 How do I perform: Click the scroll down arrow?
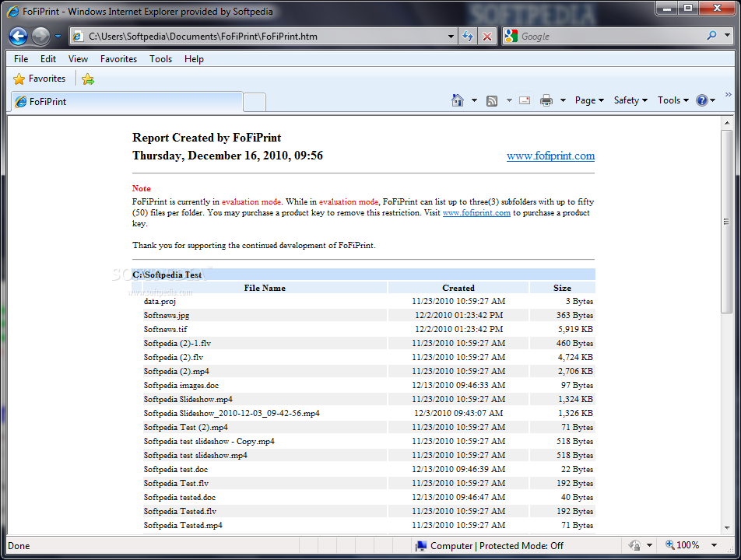point(727,528)
